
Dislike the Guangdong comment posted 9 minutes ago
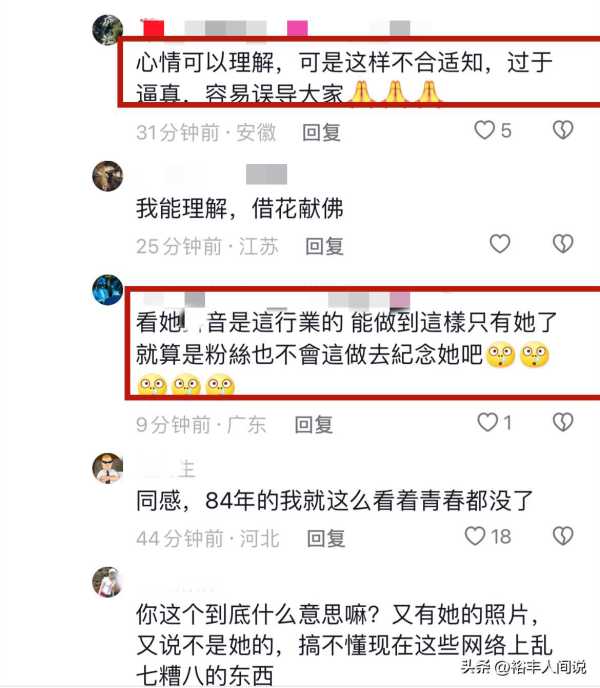[563, 423]
